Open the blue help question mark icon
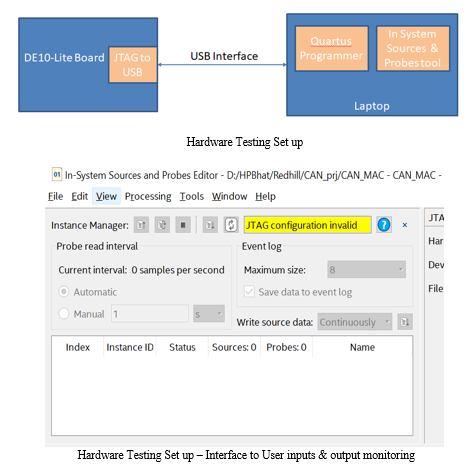 click(384, 225)
